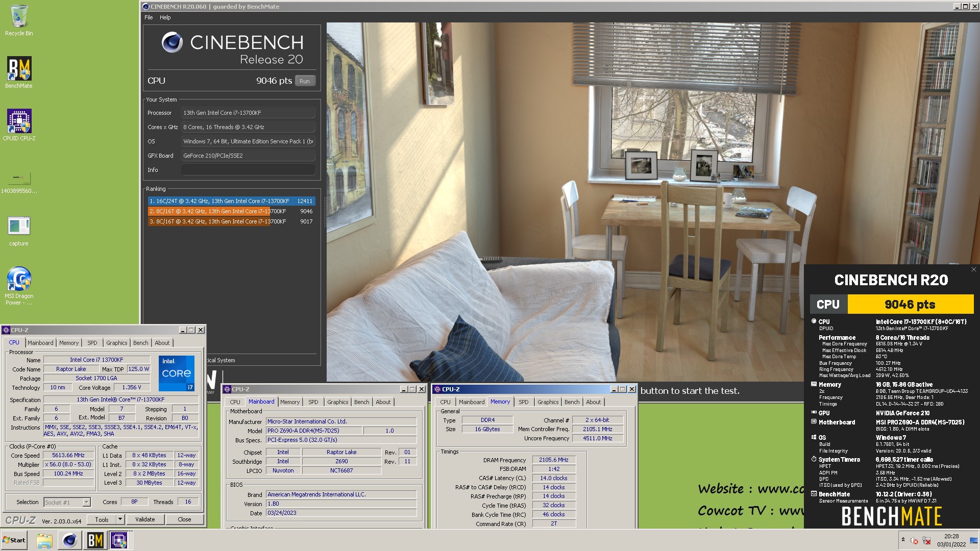
Task: Click the muted volume icon in system tray
Action: 914,541
